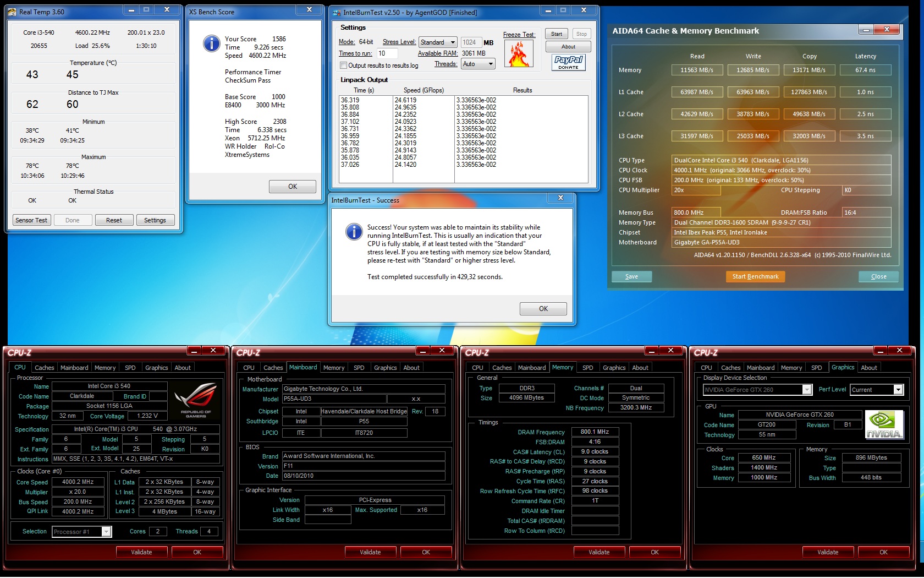Click the NVIDIA logo in CPU-Z Graphics

click(x=884, y=425)
